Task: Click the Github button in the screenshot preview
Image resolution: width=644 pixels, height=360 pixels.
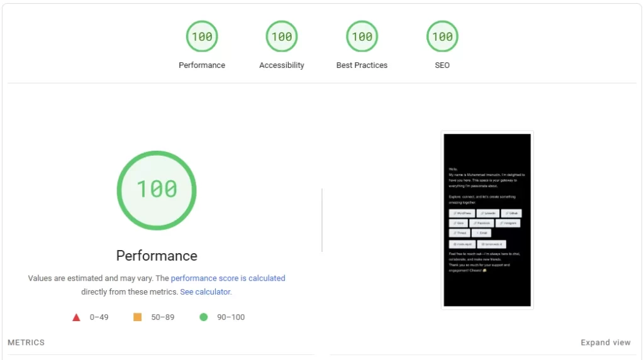Action: [511, 214]
